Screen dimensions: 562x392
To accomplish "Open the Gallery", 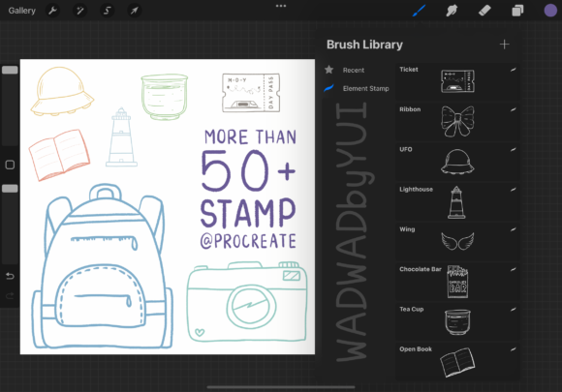I will (x=22, y=11).
